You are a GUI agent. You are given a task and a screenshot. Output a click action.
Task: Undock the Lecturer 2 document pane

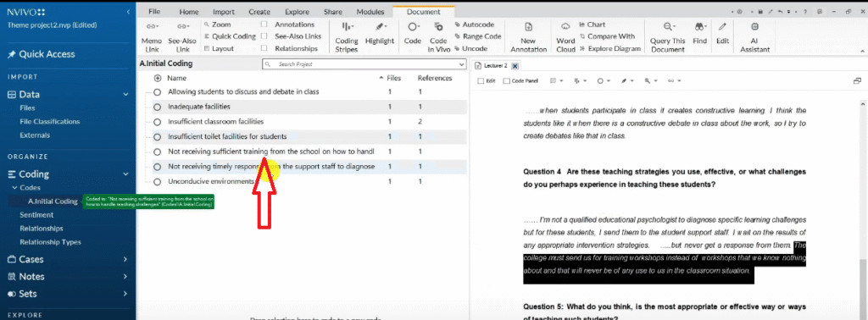(x=857, y=80)
